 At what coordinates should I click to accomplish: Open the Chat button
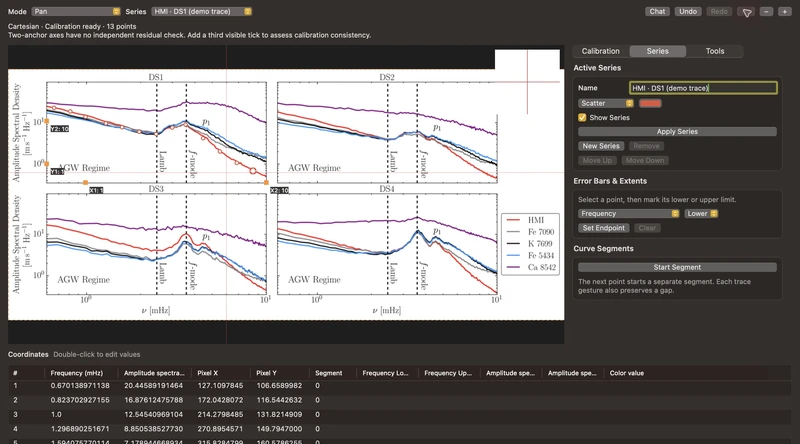coord(657,11)
